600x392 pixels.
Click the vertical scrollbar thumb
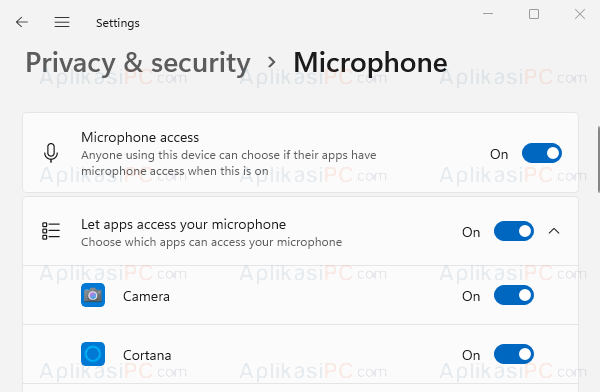598,159
